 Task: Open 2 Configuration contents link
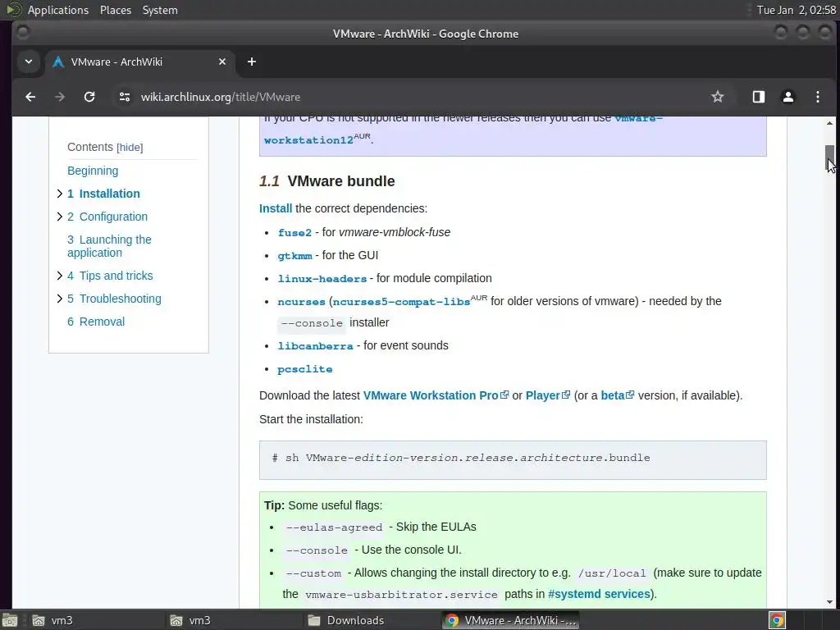pyautogui.click(x=107, y=217)
